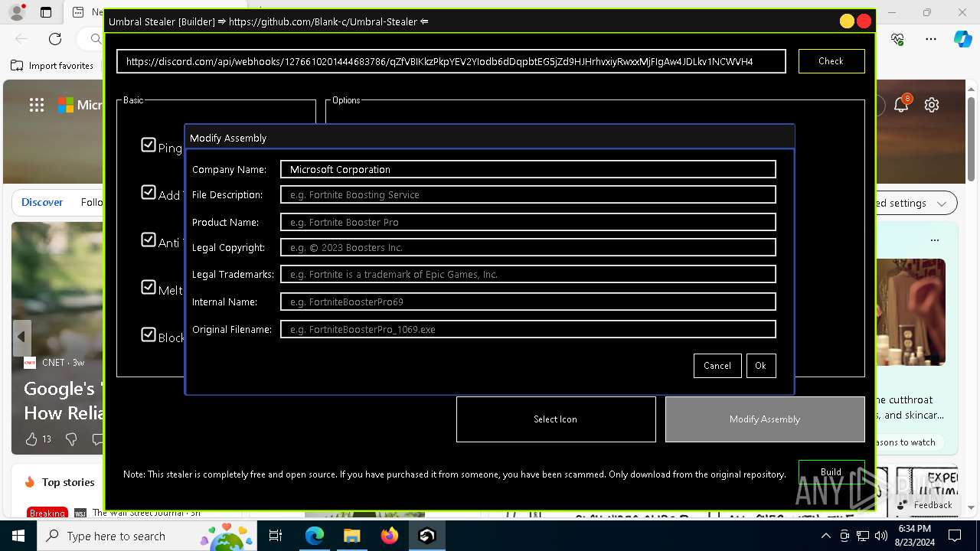Screen dimensions: 980x551
Task: Open the Google's CNET article headline
Action: tap(64, 400)
